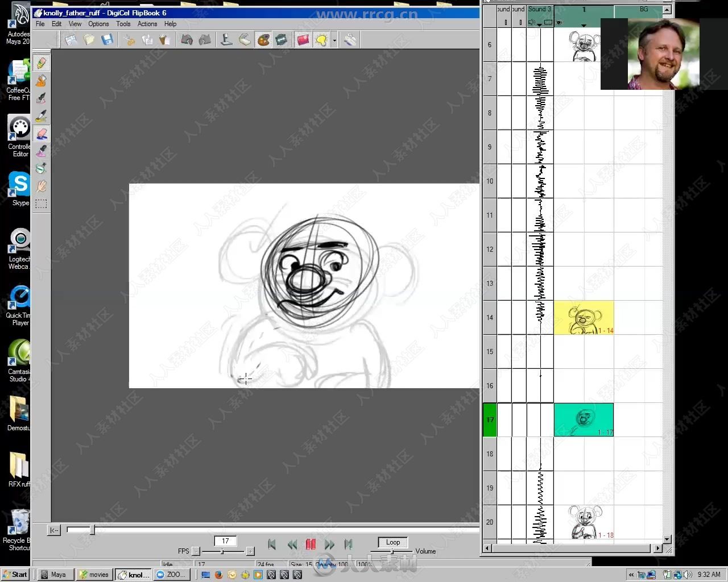This screenshot has height=582, width=728.
Task: Click the fast-forward playback button
Action: (x=330, y=544)
